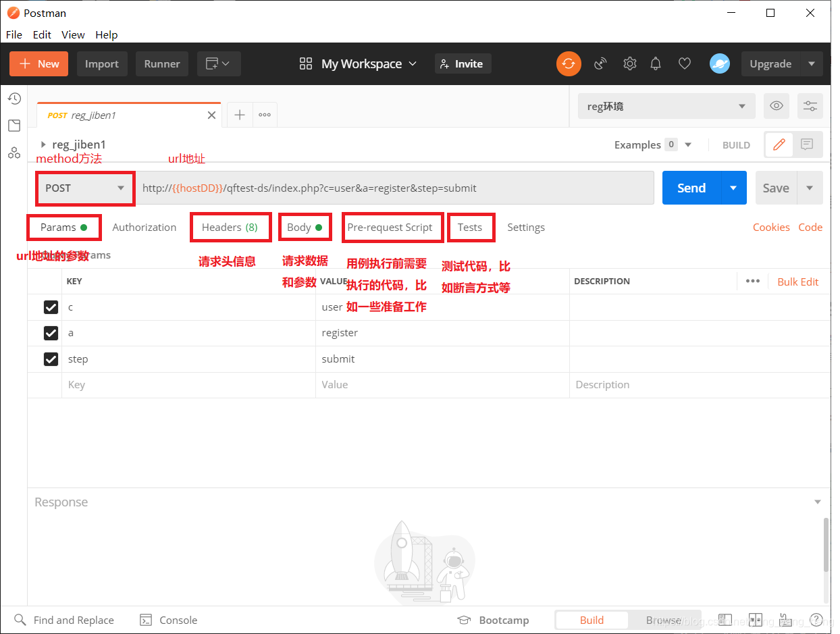
Task: Open the Collections sidebar icon
Action: pos(14,126)
